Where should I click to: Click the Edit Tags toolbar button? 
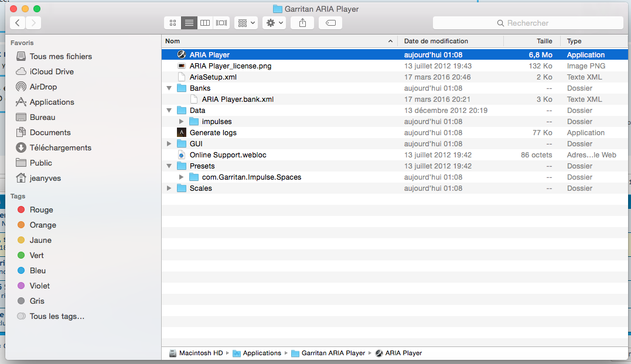pos(330,23)
